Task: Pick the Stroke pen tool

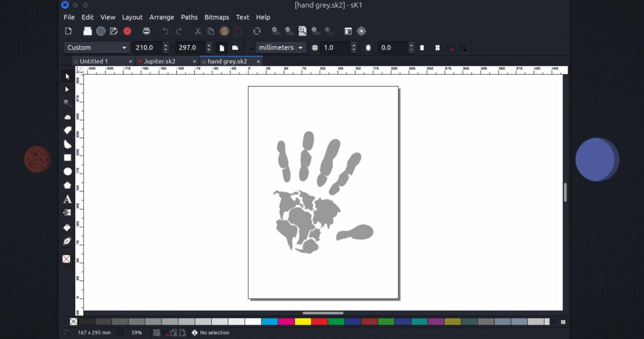Action: click(x=67, y=241)
